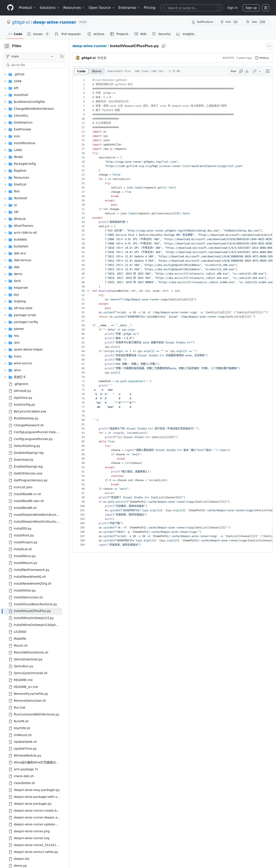Collapse the Download function at line 50
This screenshot has height=868, width=276.
[x=88, y=290]
